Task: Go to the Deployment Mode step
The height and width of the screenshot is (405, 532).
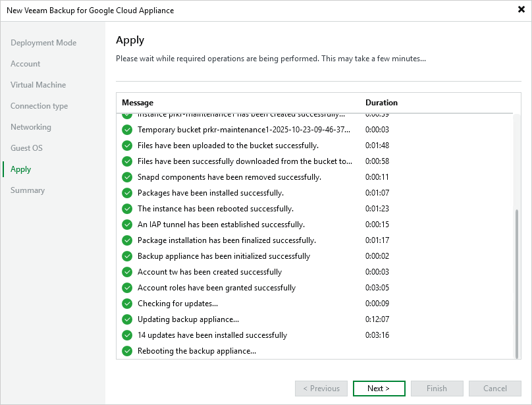Action: click(x=43, y=43)
